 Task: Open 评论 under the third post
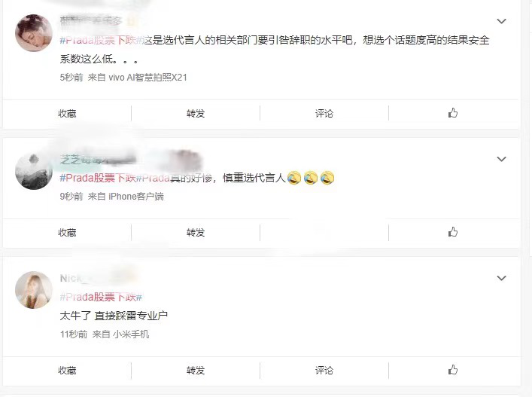point(324,370)
